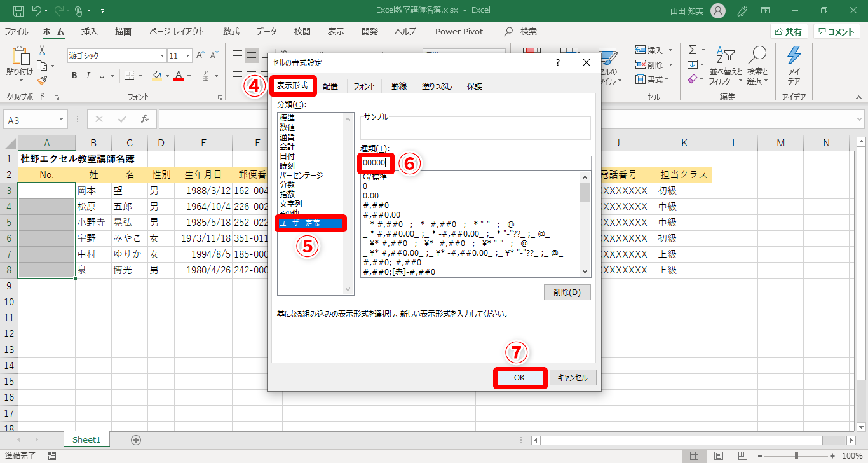Apply underline with the U icon
This screenshot has height=463, width=868.
(x=102, y=76)
